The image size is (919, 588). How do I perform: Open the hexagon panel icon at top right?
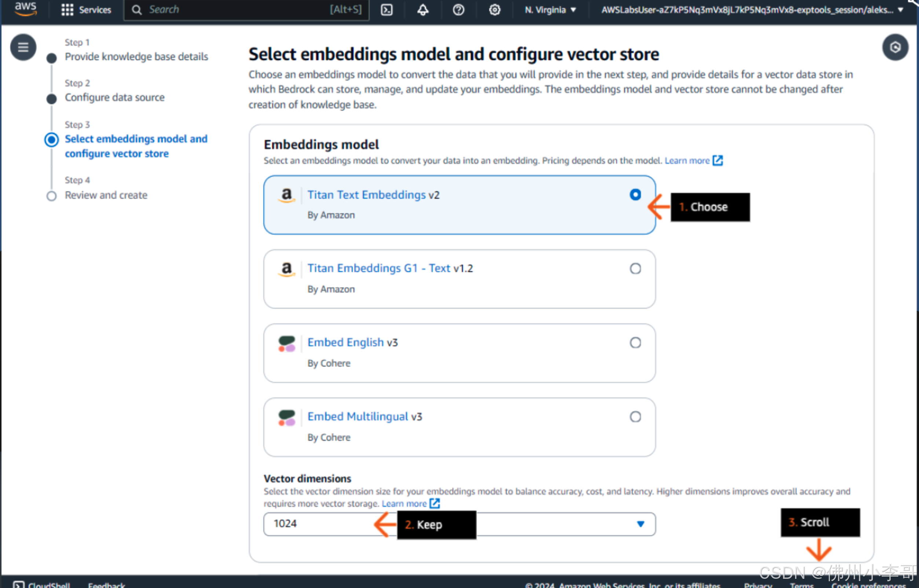pyautogui.click(x=895, y=47)
